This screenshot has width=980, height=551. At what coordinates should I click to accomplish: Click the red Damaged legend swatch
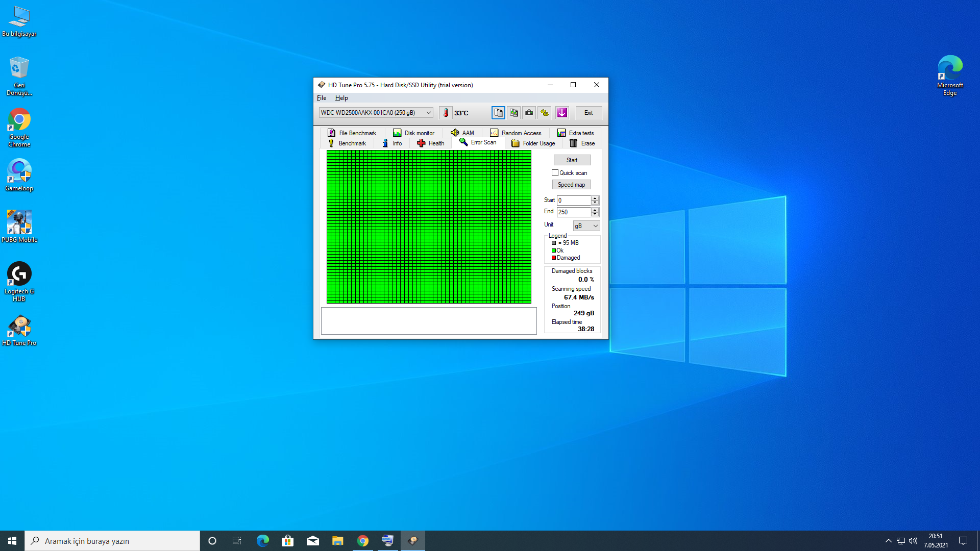tap(554, 258)
